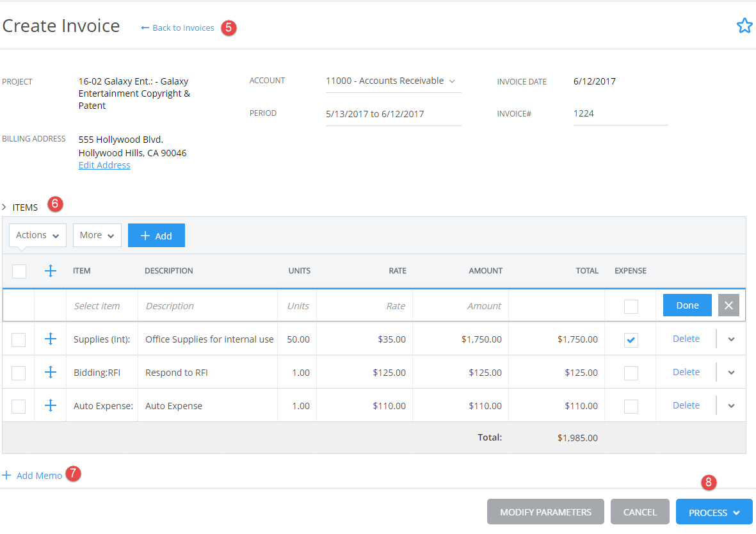Click the Add Memo link
The width and height of the screenshot is (756, 534).
(39, 476)
